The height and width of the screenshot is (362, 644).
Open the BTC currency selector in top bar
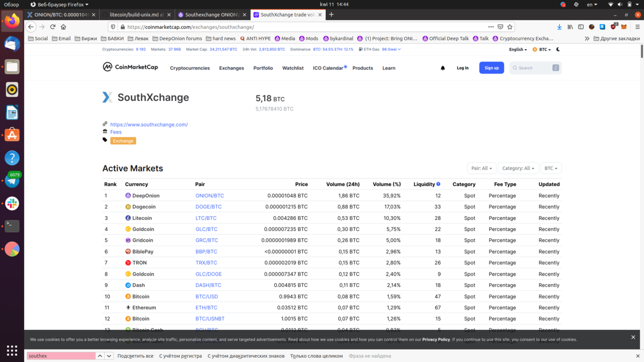[x=542, y=49]
